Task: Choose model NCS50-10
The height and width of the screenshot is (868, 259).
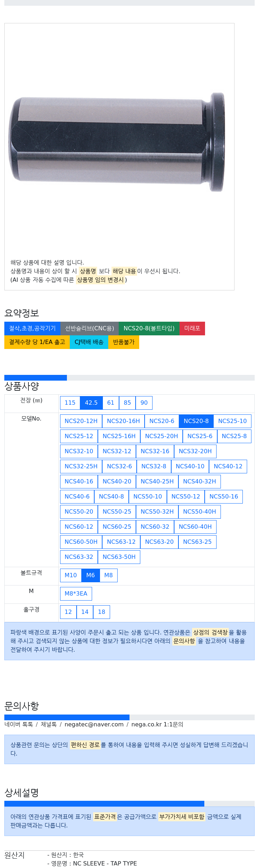Action: 148,497
